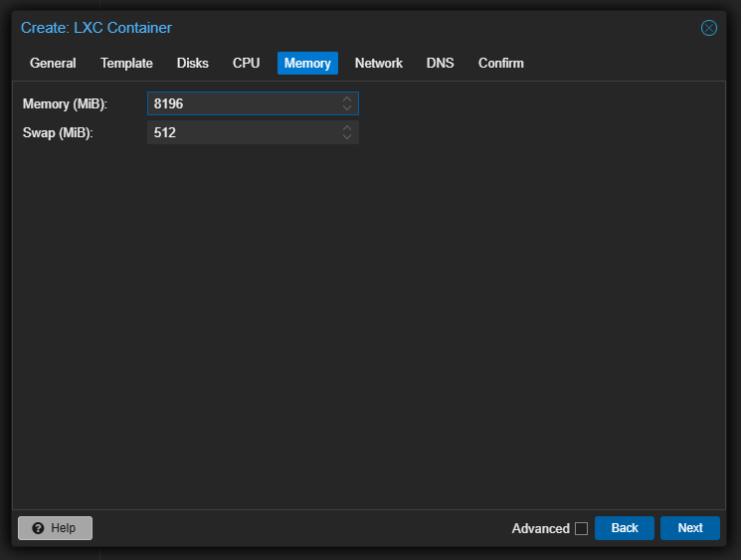This screenshot has width=741, height=560.
Task: Close the Create LXC Container dialog
Action: pos(709,28)
